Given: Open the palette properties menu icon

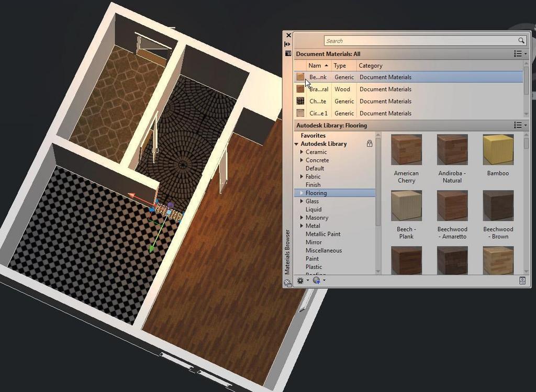Looking at the screenshot, I should click(288, 54).
